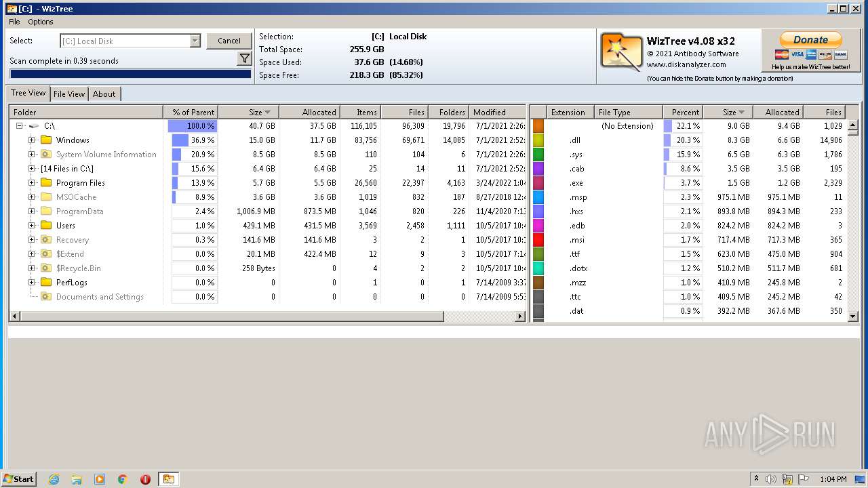
Task: Show hidden tray icons arrow
Action: click(x=756, y=479)
